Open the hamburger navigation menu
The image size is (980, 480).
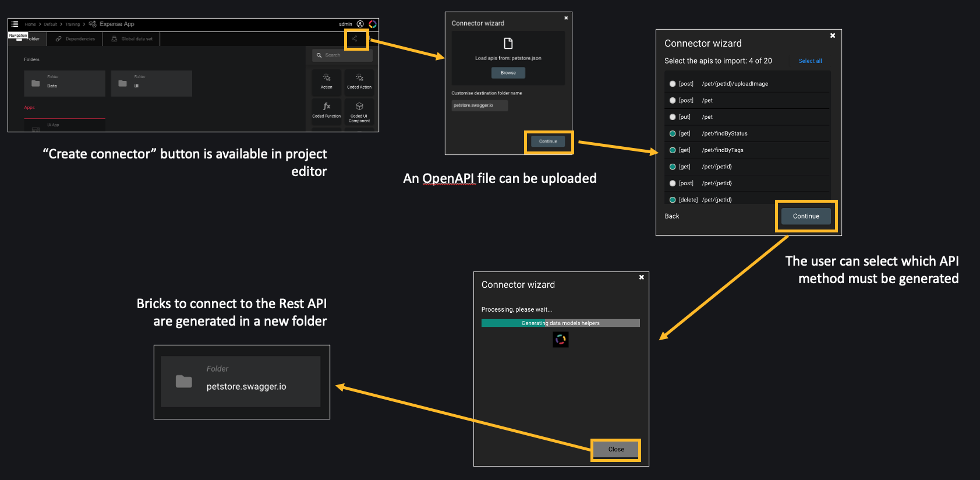point(15,24)
